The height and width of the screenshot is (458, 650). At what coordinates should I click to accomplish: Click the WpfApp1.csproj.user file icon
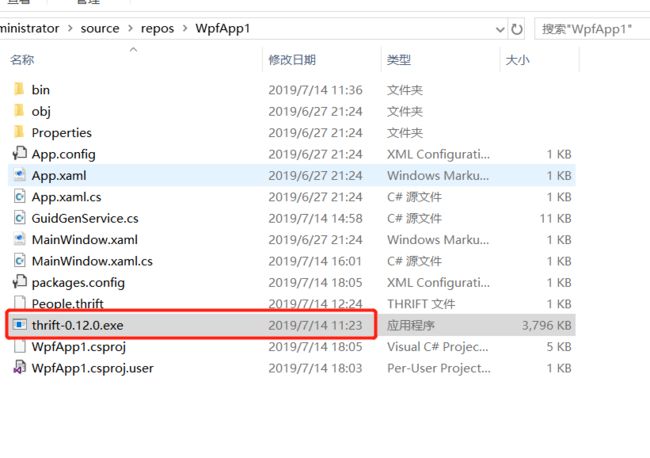pyautogui.click(x=19, y=368)
